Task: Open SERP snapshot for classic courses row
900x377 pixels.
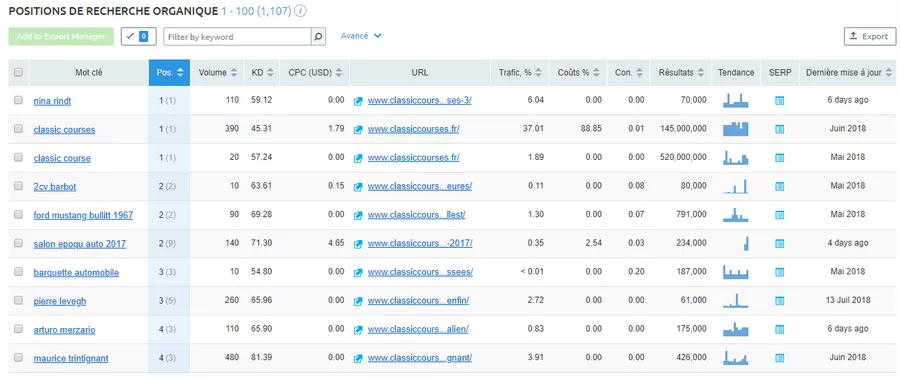Action: pos(779,130)
